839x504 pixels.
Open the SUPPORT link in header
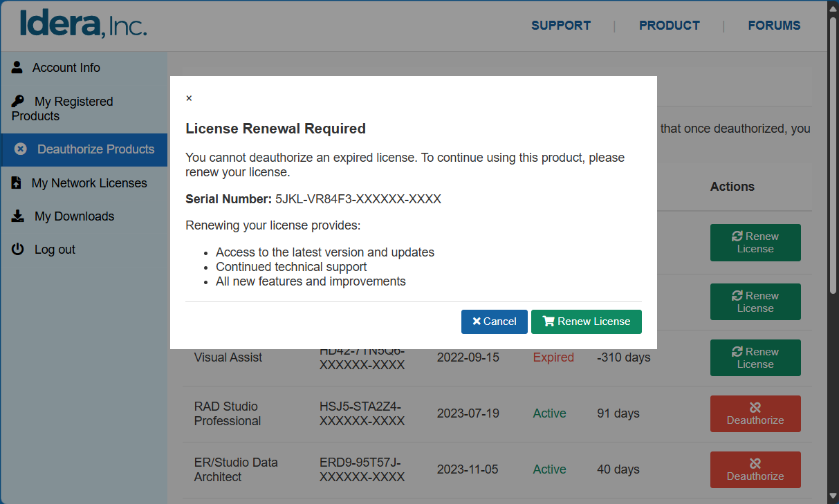point(561,26)
